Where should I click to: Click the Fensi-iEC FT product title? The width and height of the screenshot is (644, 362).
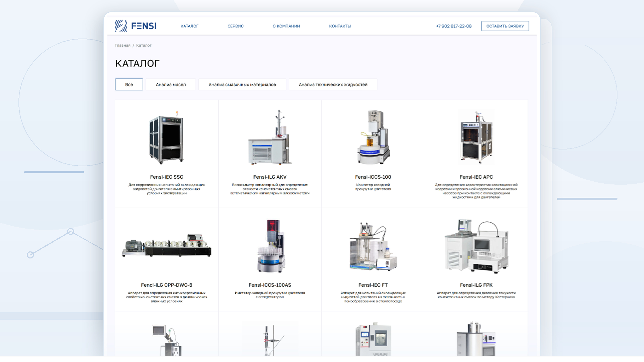(x=373, y=285)
